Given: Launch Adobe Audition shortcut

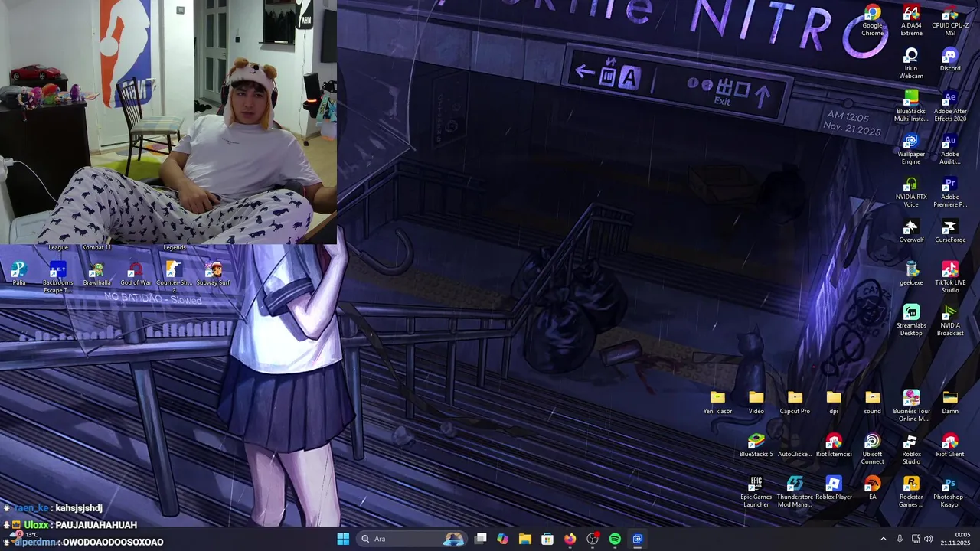Looking at the screenshot, I should click(950, 149).
